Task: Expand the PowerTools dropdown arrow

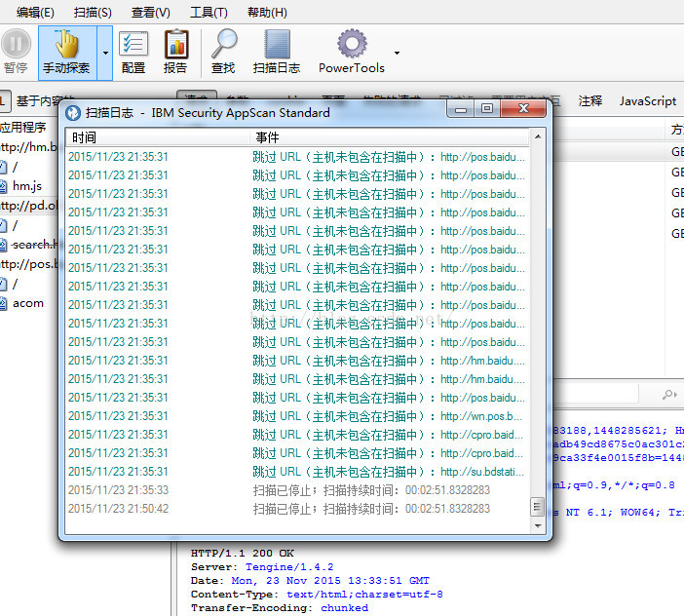Action: pyautogui.click(x=397, y=53)
